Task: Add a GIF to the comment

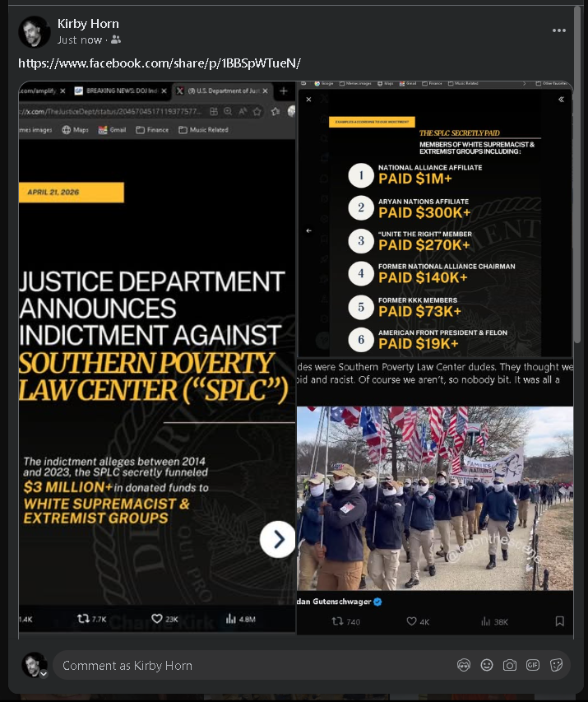Action: [x=533, y=665]
